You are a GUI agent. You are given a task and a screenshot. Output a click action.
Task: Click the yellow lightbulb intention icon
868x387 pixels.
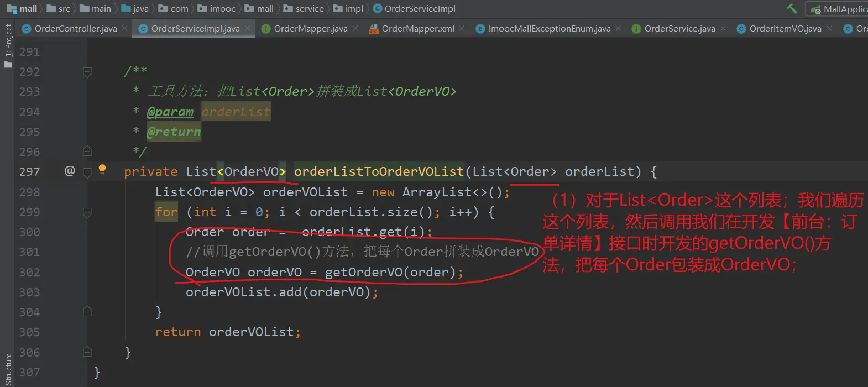tap(102, 169)
